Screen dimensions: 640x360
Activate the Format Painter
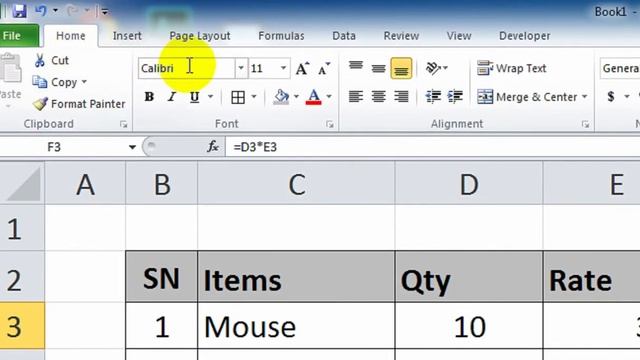point(79,104)
